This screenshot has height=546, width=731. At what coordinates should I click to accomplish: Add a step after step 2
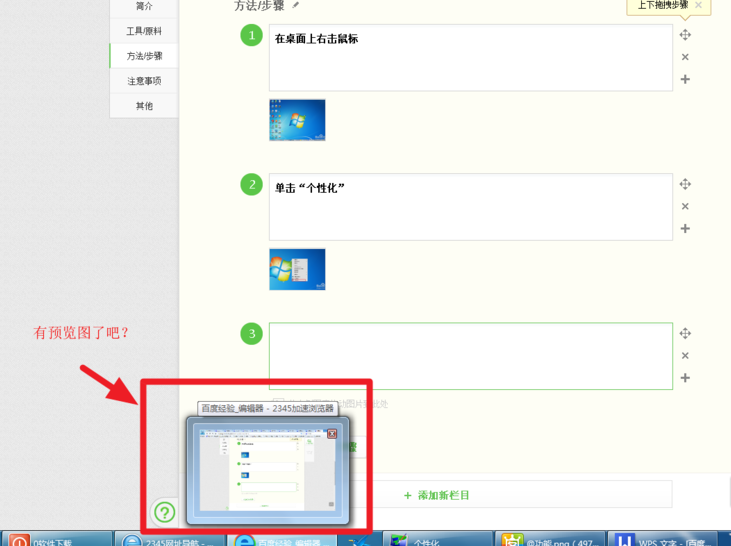click(x=685, y=228)
